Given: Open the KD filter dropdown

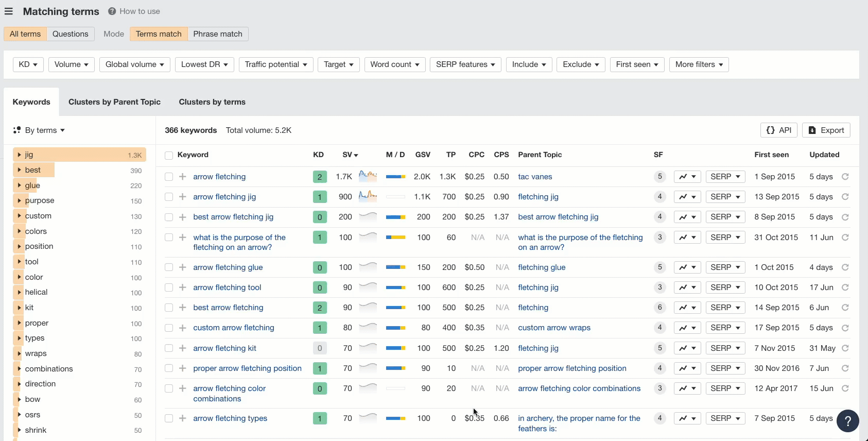Looking at the screenshot, I should click(x=28, y=64).
